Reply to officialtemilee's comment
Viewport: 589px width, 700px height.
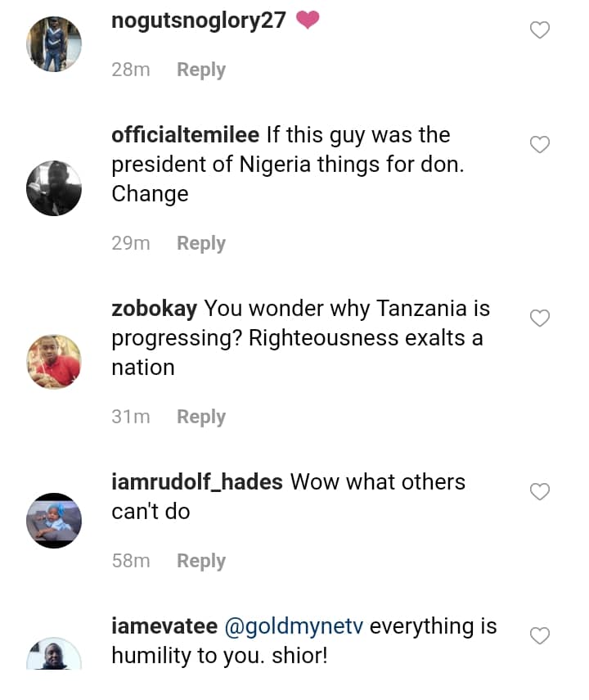coord(200,243)
